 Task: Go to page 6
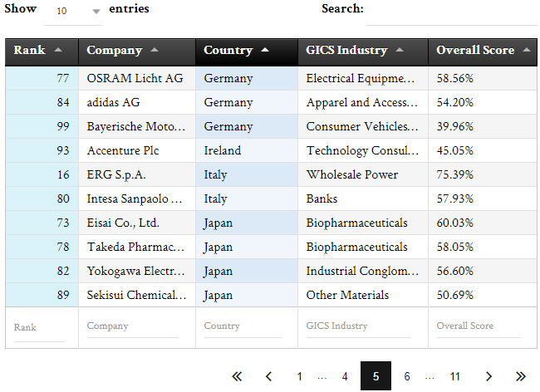coord(407,376)
